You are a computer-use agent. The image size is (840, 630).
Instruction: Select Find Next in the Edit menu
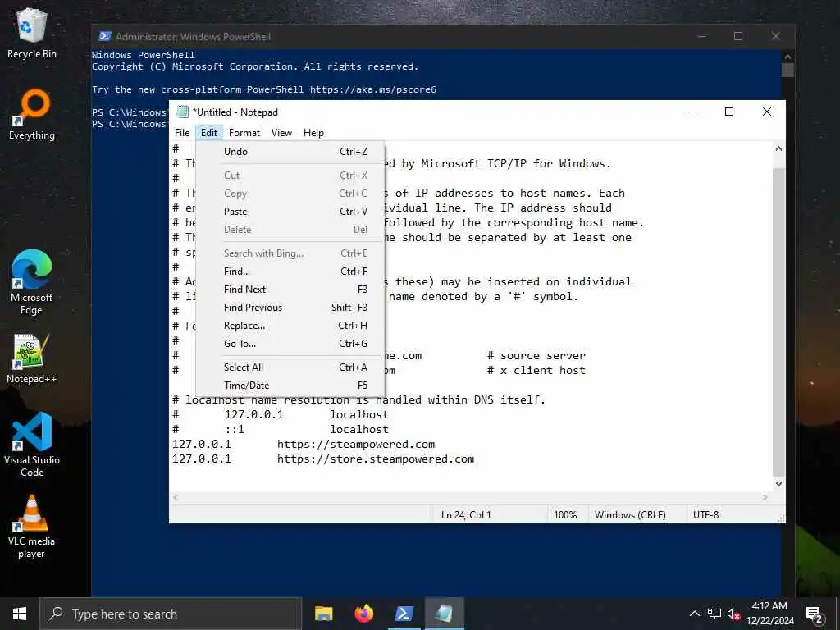[290, 290]
